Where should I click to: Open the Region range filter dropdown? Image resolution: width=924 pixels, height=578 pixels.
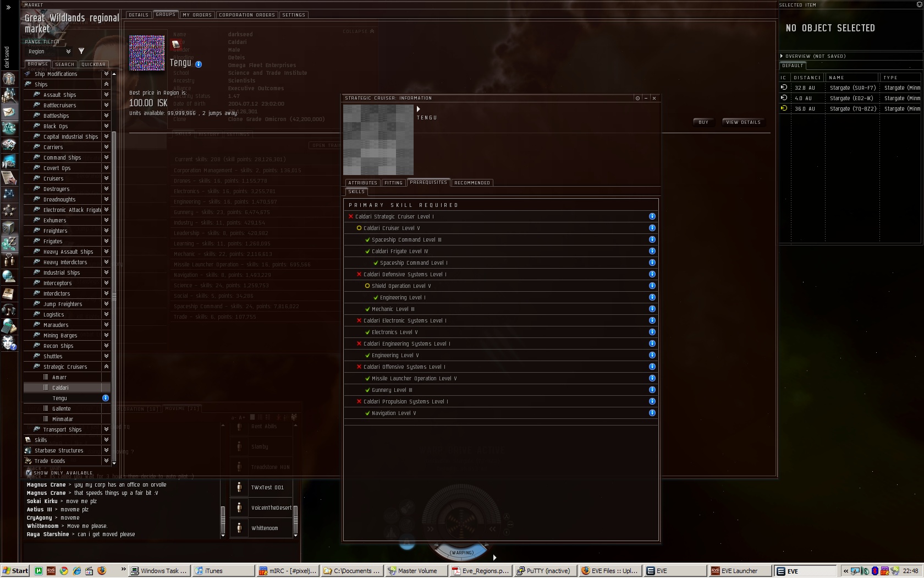click(x=50, y=51)
